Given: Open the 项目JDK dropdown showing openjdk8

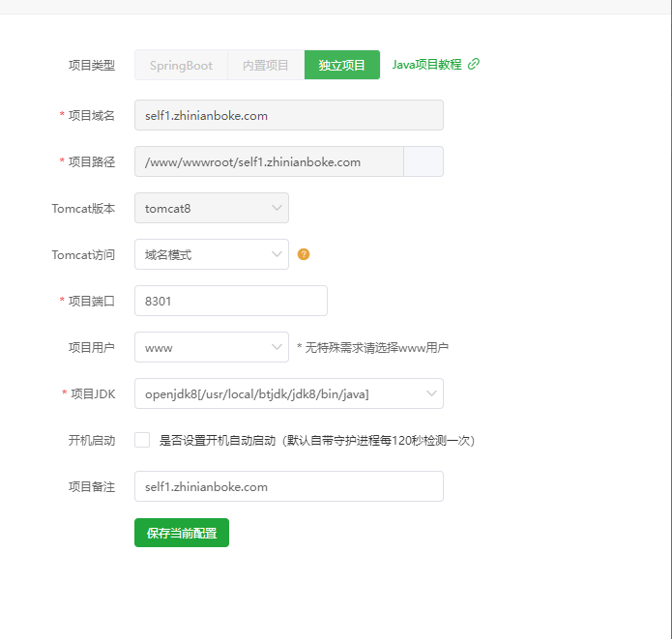Looking at the screenshot, I should pyautogui.click(x=289, y=393).
